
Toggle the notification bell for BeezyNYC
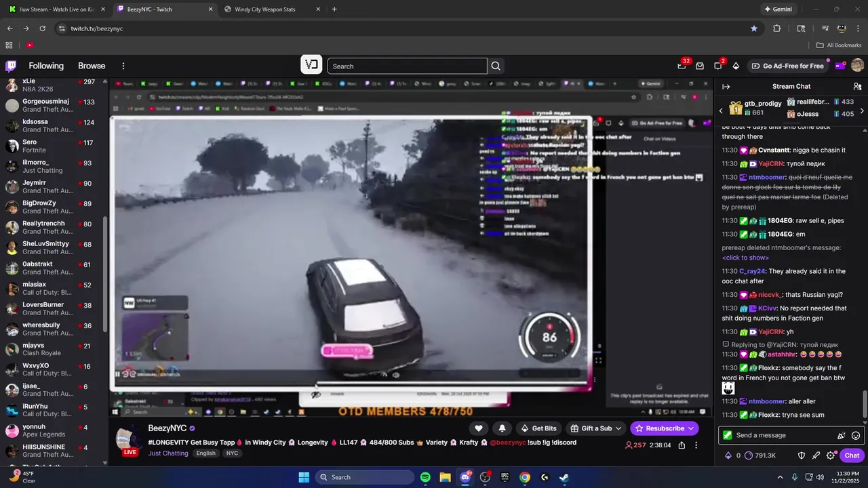502,428
